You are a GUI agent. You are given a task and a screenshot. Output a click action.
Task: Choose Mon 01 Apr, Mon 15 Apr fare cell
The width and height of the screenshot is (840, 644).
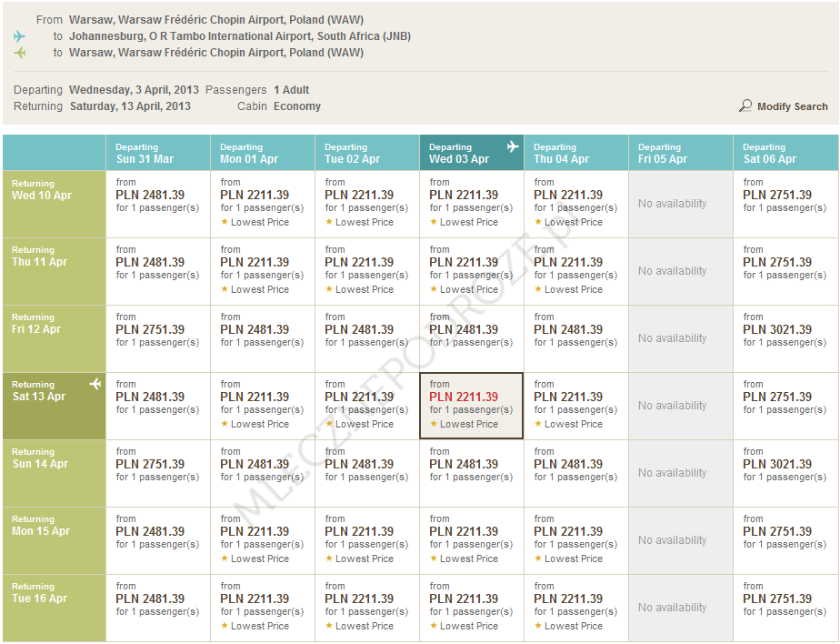pos(262,540)
